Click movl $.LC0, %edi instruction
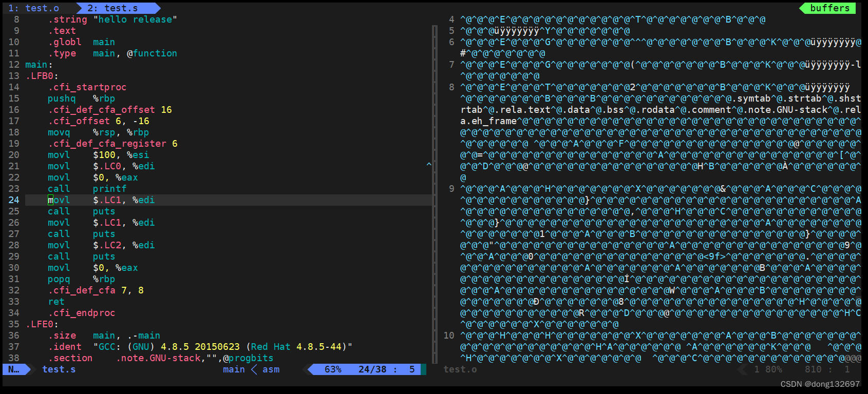868x394 pixels. point(101,166)
